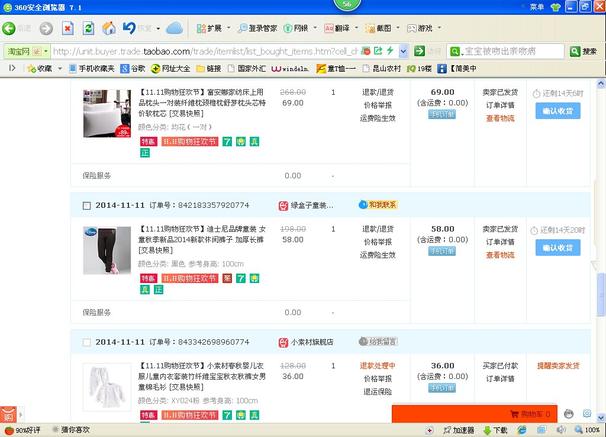Open 登录管家 login manager
606x437 pixels.
click(258, 28)
